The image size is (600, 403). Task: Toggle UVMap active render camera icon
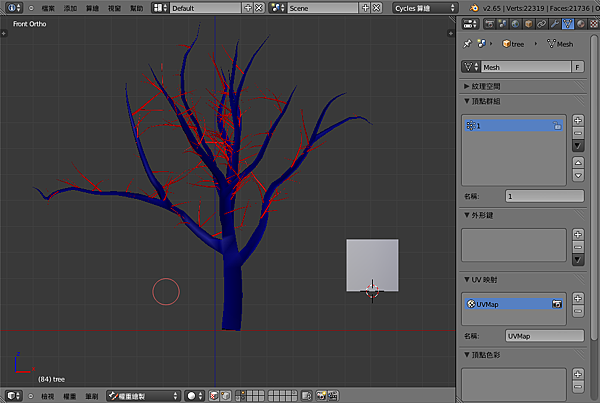click(x=557, y=303)
